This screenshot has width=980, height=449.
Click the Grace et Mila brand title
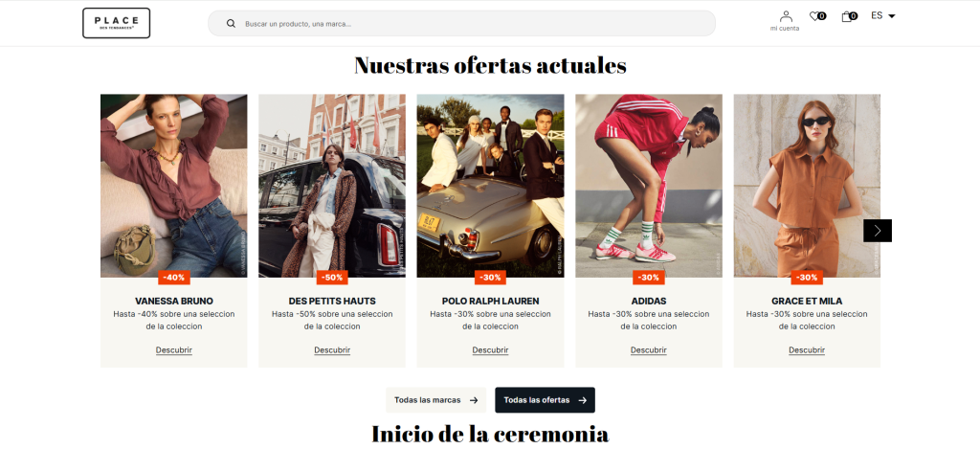click(807, 301)
